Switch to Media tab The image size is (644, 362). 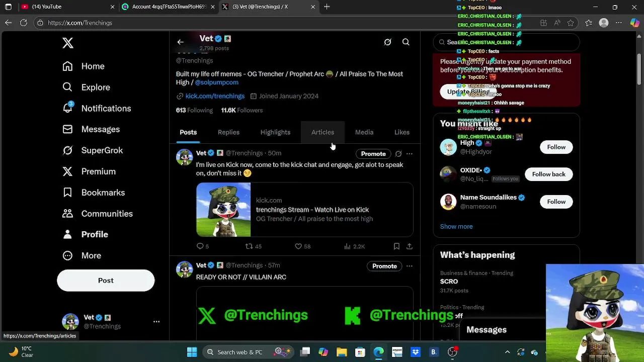[364, 132]
